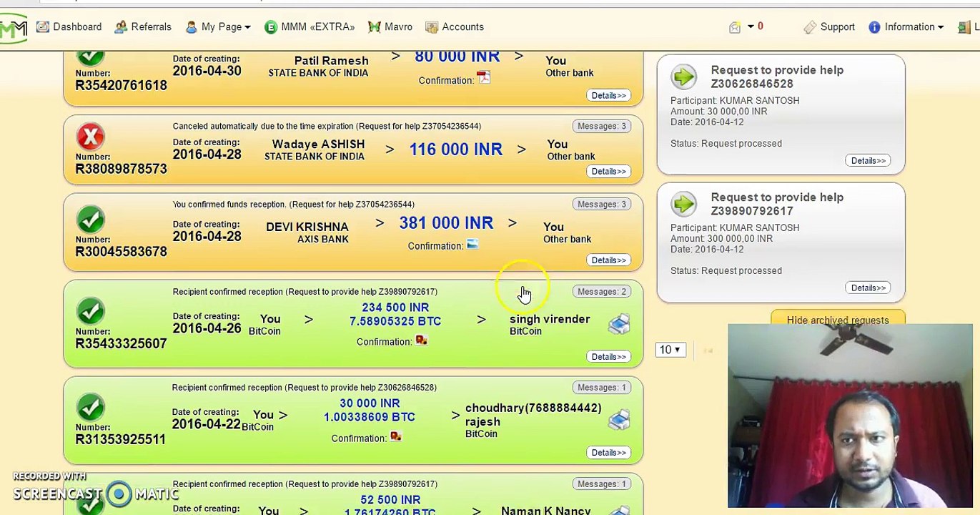Click the blue Information icon

coord(874,27)
